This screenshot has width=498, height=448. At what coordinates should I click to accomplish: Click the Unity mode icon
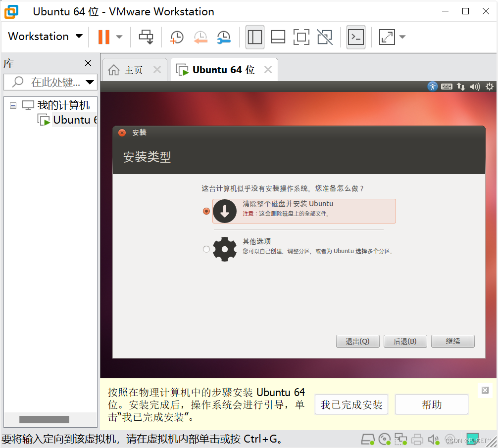click(325, 37)
